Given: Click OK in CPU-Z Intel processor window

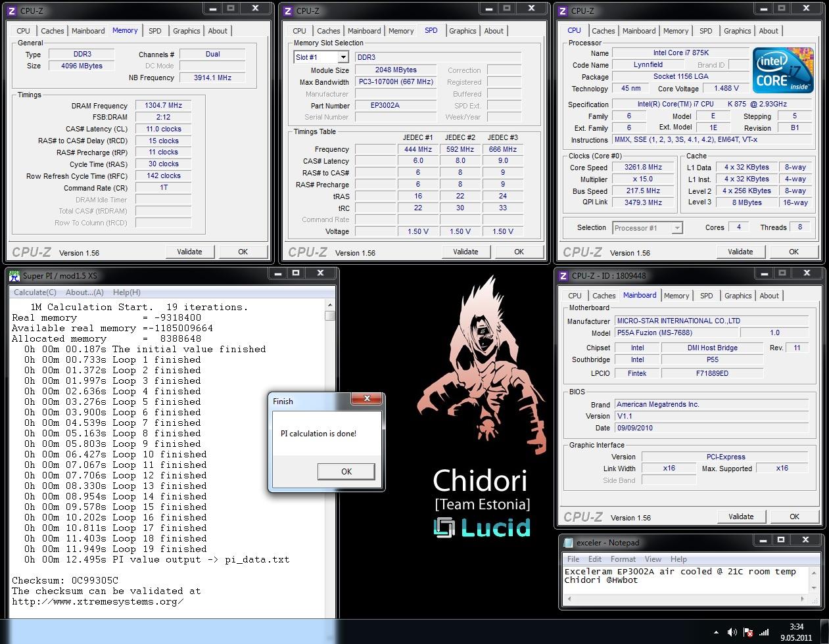Looking at the screenshot, I should click(794, 252).
